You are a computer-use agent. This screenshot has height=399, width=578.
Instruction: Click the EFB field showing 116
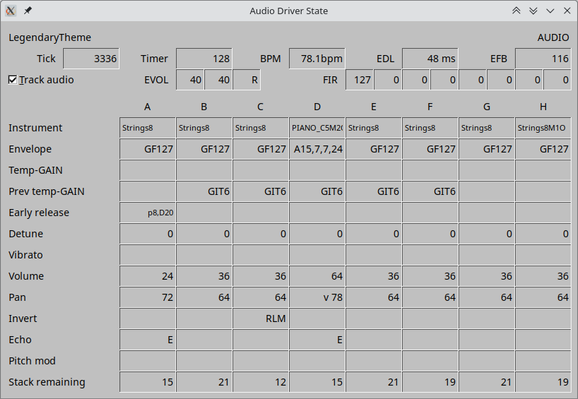coord(543,58)
